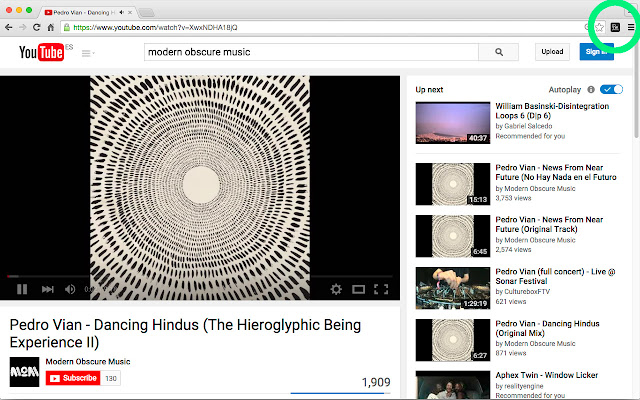Pause the video

pyautogui.click(x=22, y=289)
